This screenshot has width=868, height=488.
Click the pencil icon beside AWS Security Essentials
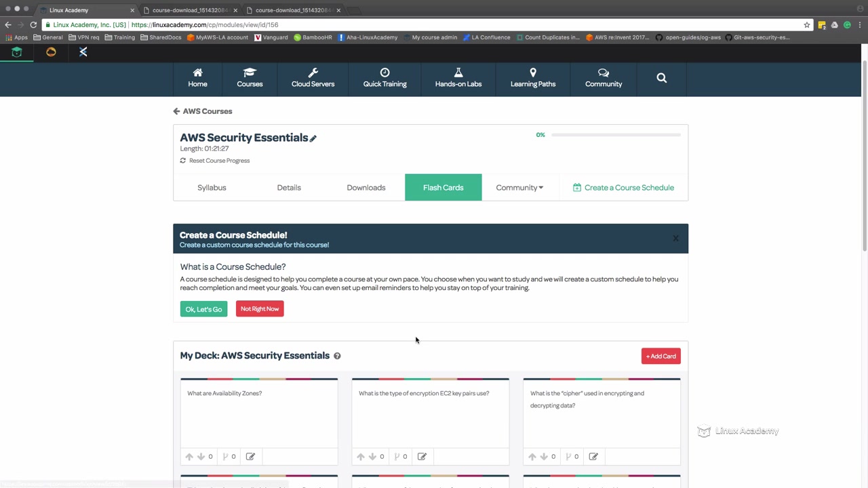point(313,138)
